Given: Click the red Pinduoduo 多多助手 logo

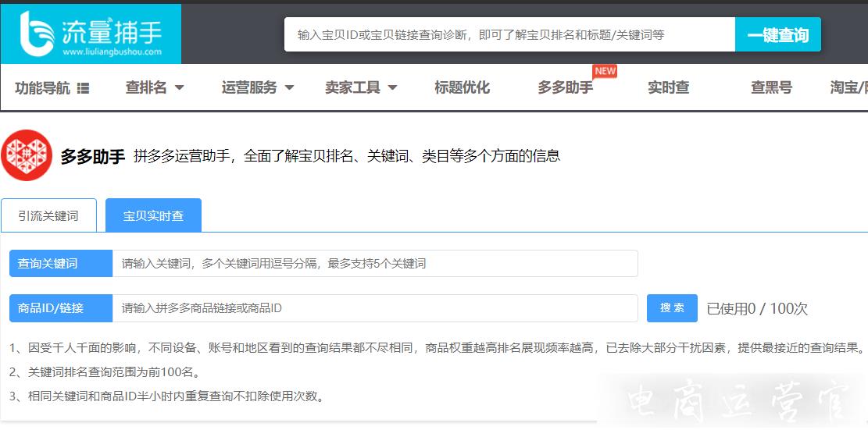Looking at the screenshot, I should 27,155.
